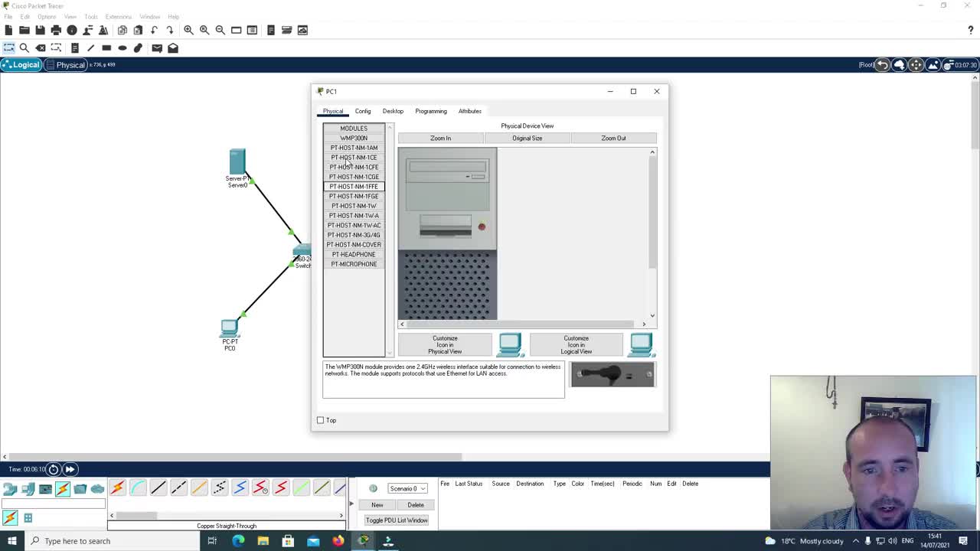The height and width of the screenshot is (551, 980).
Task: Click the Copy icon in main toolbar
Action: point(122,30)
